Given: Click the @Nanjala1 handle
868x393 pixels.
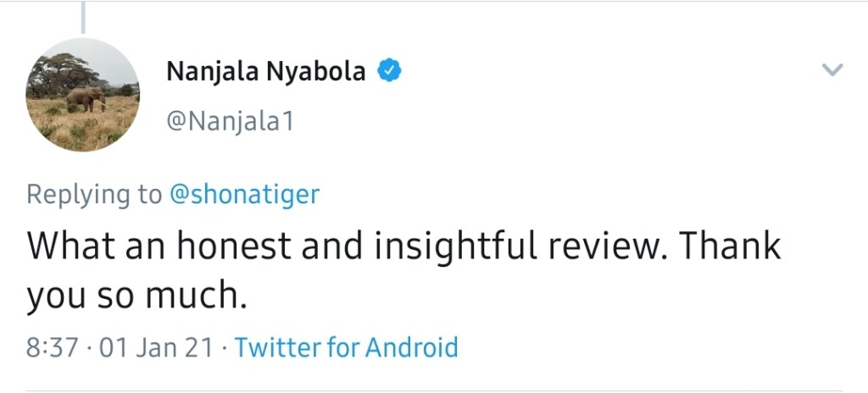Looking at the screenshot, I should tap(230, 123).
